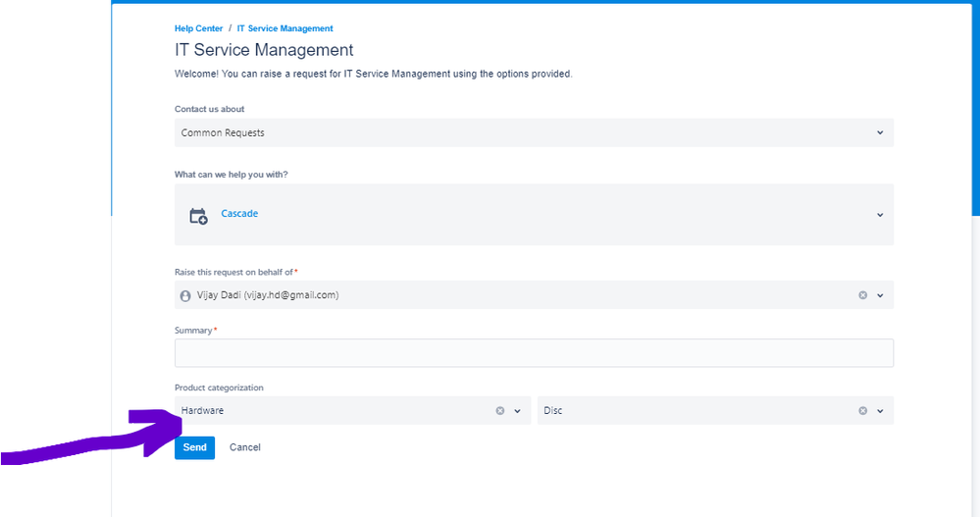
Task: Expand the Disc dropdown chevron
Action: [x=880, y=411]
